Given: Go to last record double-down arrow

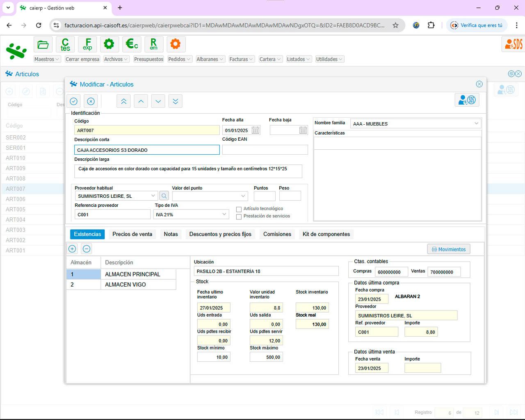Looking at the screenshot, I should [176, 101].
